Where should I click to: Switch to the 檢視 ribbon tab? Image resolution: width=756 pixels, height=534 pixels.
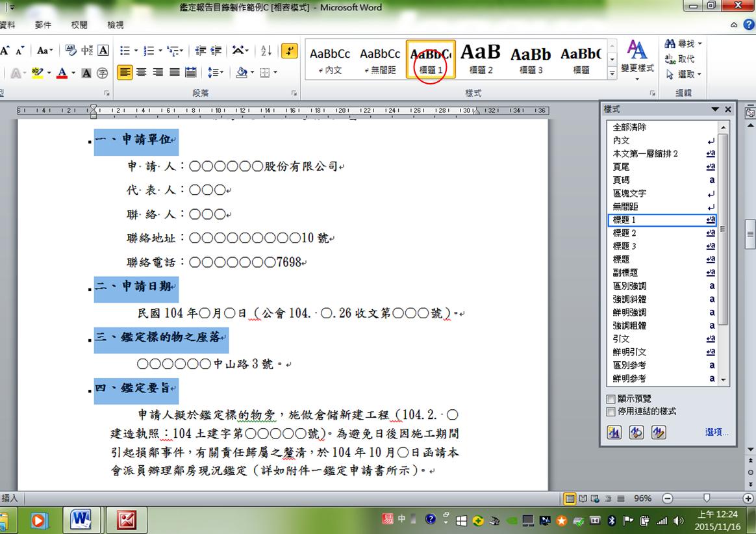point(116,25)
